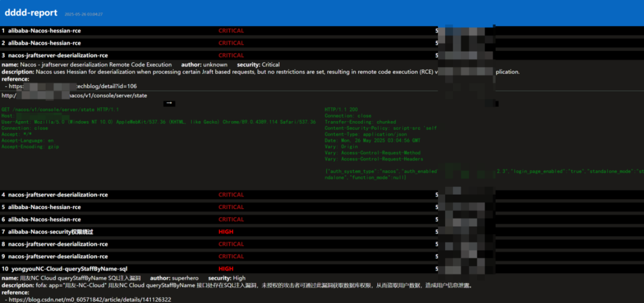Viewport: 644px width, 303px height.
Task: Click 'Accept-Language: en' request header
Action: 28,141
